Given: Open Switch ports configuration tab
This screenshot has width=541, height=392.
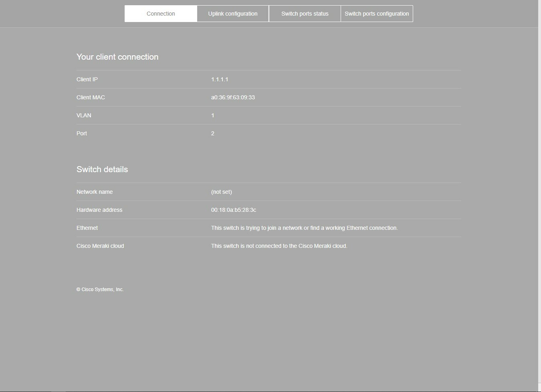Looking at the screenshot, I should pos(377,14).
